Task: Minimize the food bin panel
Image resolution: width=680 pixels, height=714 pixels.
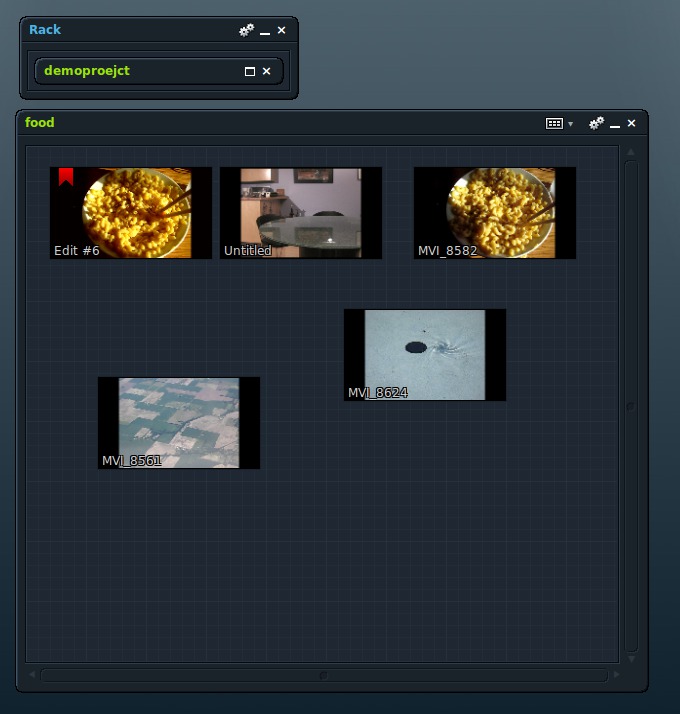Action: pyautogui.click(x=615, y=124)
